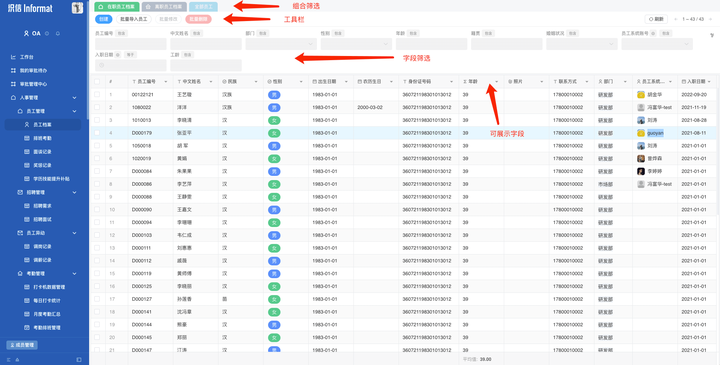Collapse the 人事管理 sidebar group
Viewport: 720px width, 365px height.
74,98
